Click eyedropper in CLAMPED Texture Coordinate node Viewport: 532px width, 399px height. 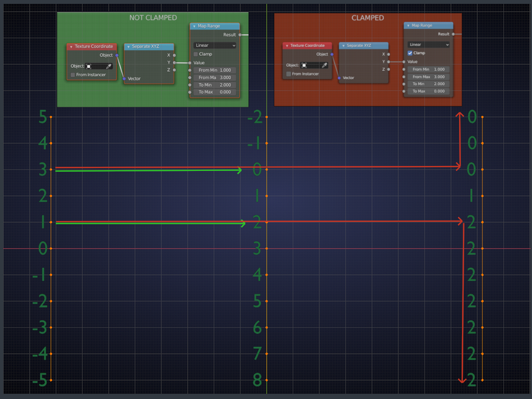coord(324,65)
